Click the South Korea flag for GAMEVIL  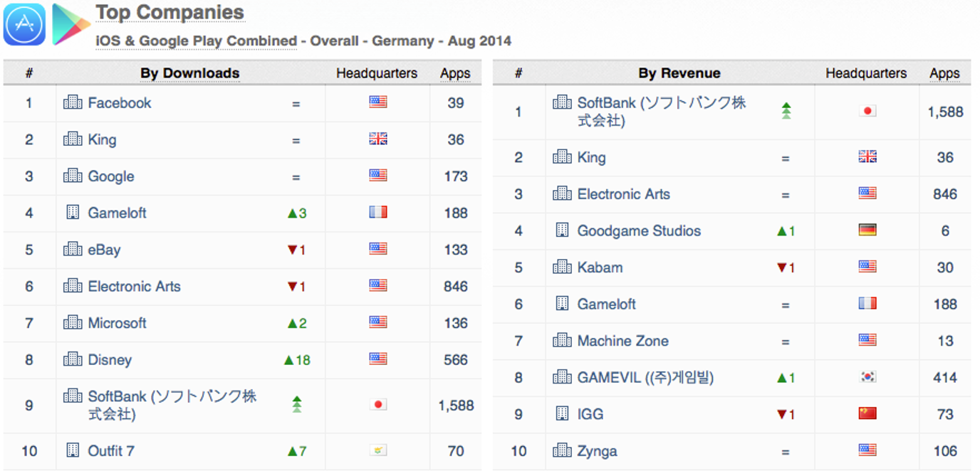867,377
